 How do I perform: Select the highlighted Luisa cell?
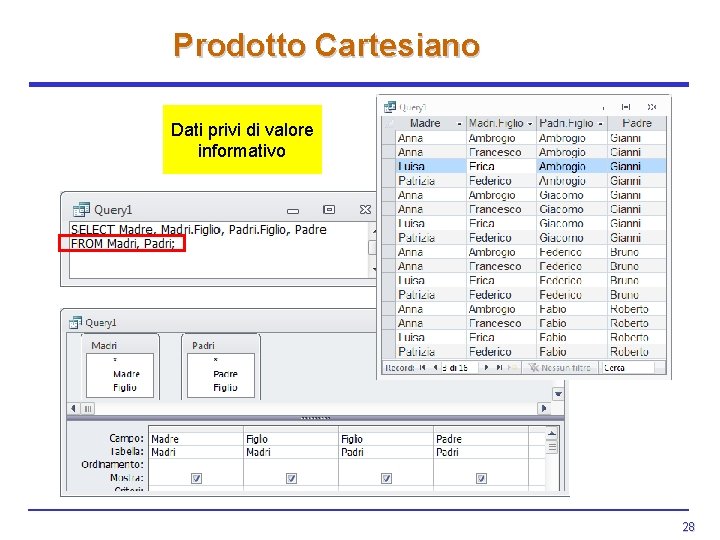431,166
